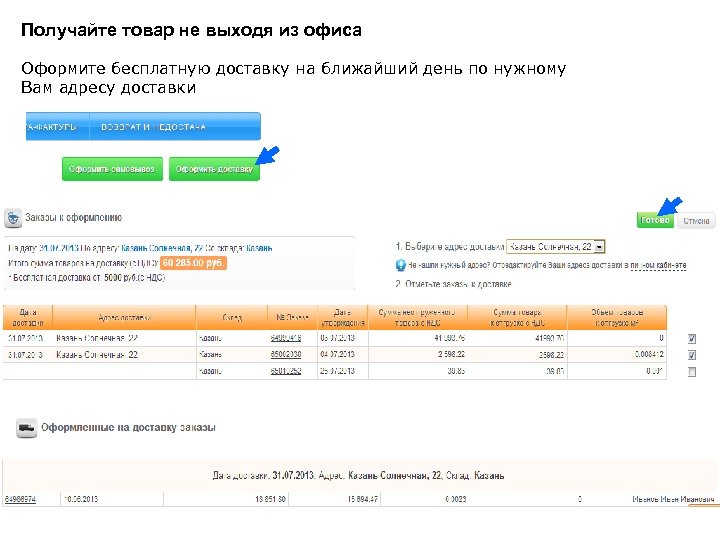Click the № Заказа column header
Image resolution: width=720 pixels, height=540 pixels.
coord(292,317)
